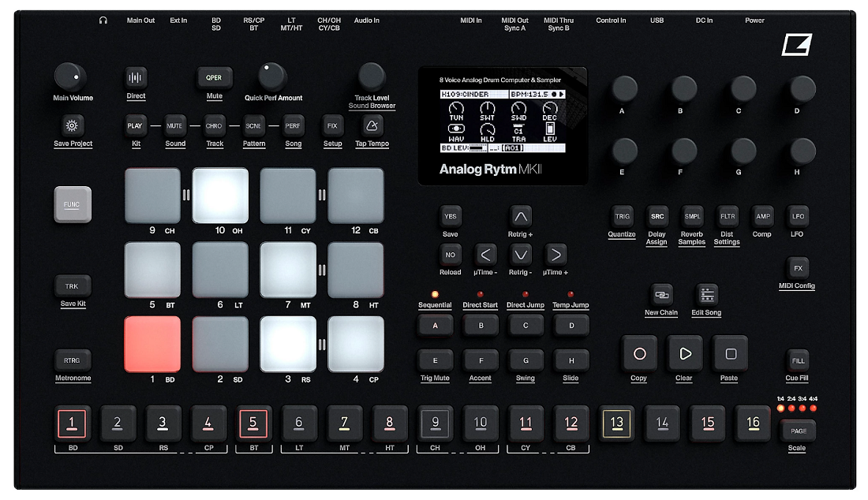This screenshot has width=868, height=500.
Task: Click data entry knob A
Action: click(x=624, y=89)
